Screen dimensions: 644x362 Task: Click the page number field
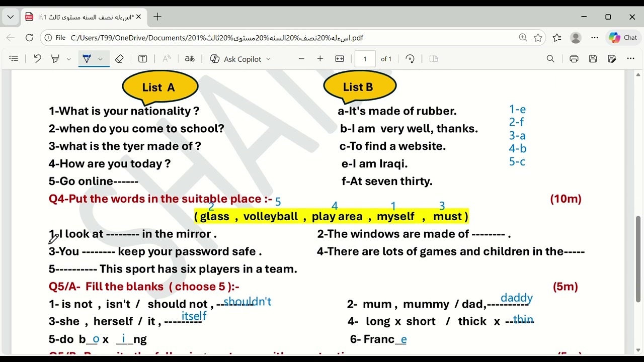pyautogui.click(x=365, y=59)
